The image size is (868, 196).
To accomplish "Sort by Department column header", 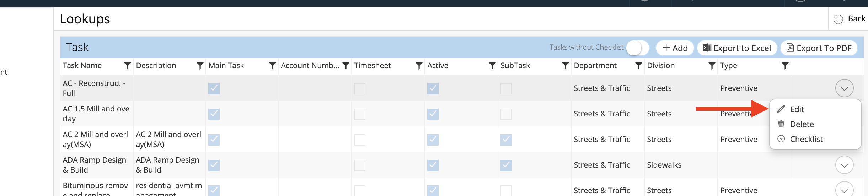I will coord(595,66).
